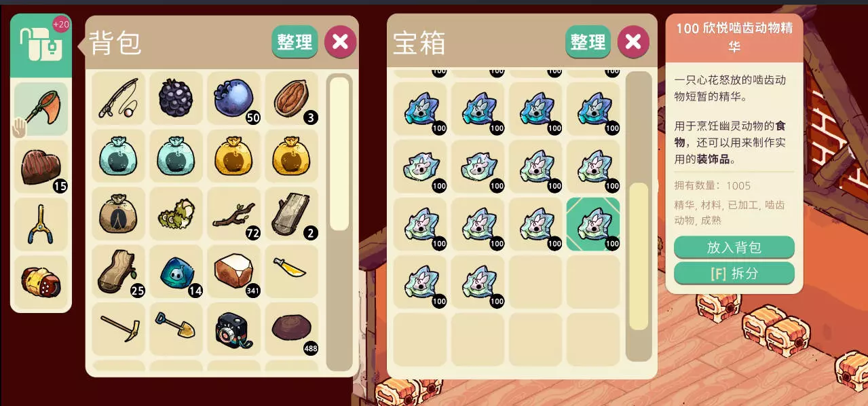
Task: Select the highlighted essence in chest
Action: click(x=593, y=224)
